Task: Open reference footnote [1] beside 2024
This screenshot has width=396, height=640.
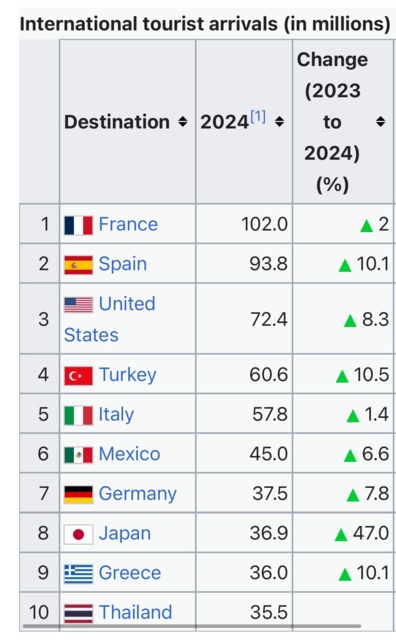Action: (258, 117)
